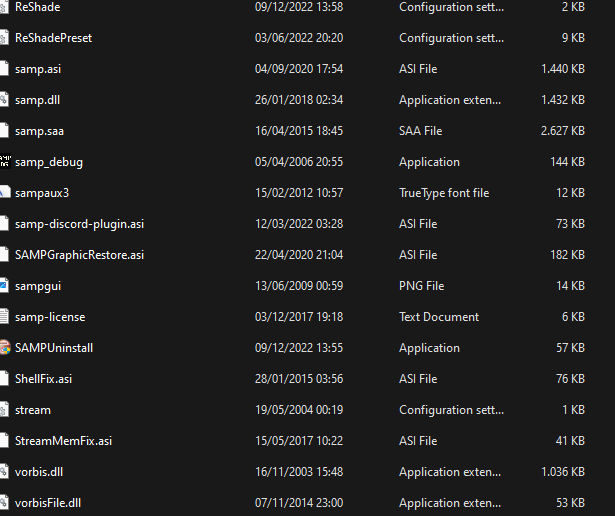
Task: Click the date 19/05/2004 00:19
Action: tap(299, 409)
